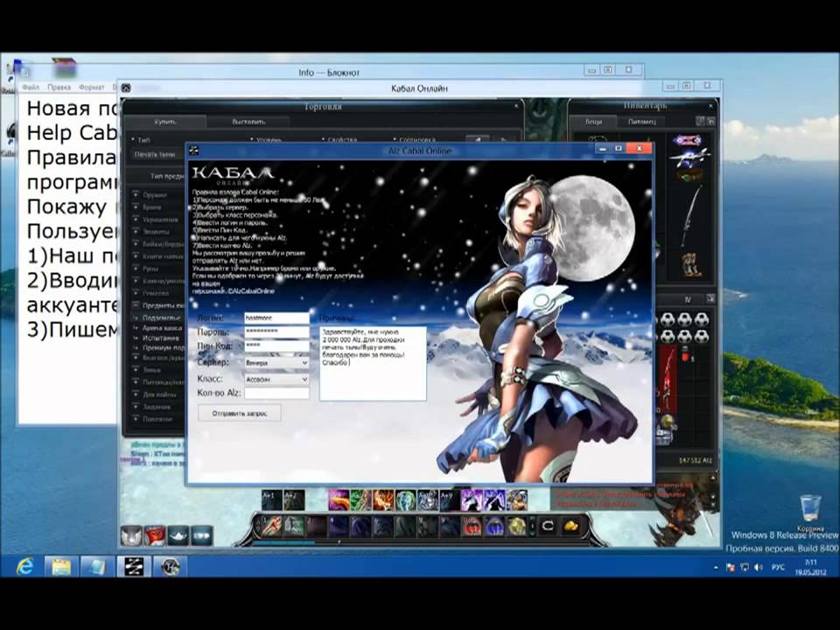Use the red potion on quickbar

coord(472,526)
